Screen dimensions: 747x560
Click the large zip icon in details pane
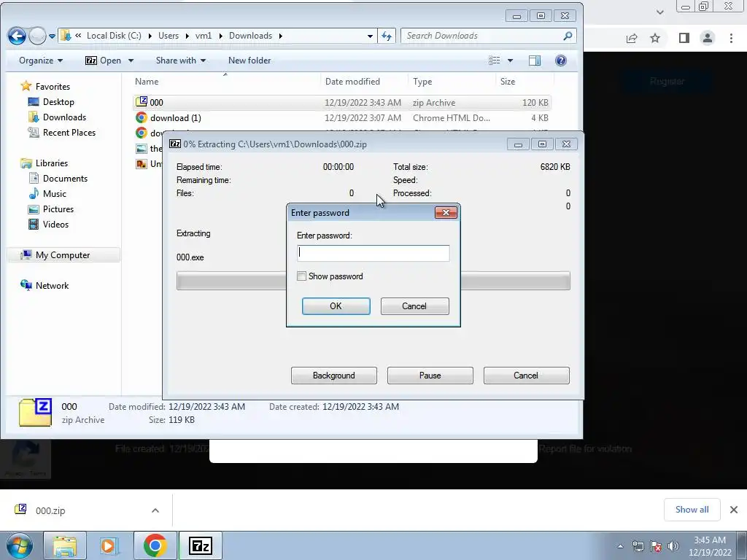pos(35,413)
